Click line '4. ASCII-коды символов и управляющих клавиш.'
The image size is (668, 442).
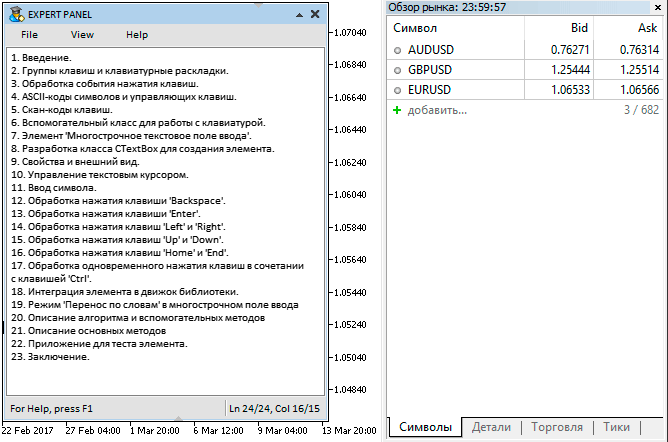[124, 97]
